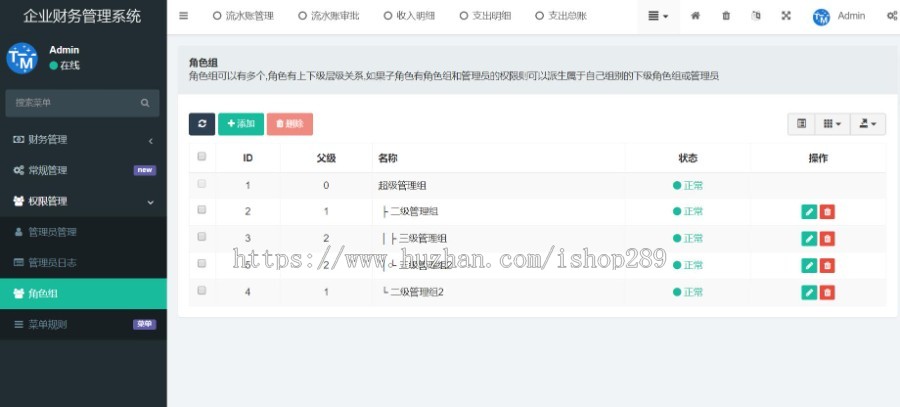Screen dimensions: 900x407
Task: Open 菜单规则 in sidebar
Action: point(83,325)
